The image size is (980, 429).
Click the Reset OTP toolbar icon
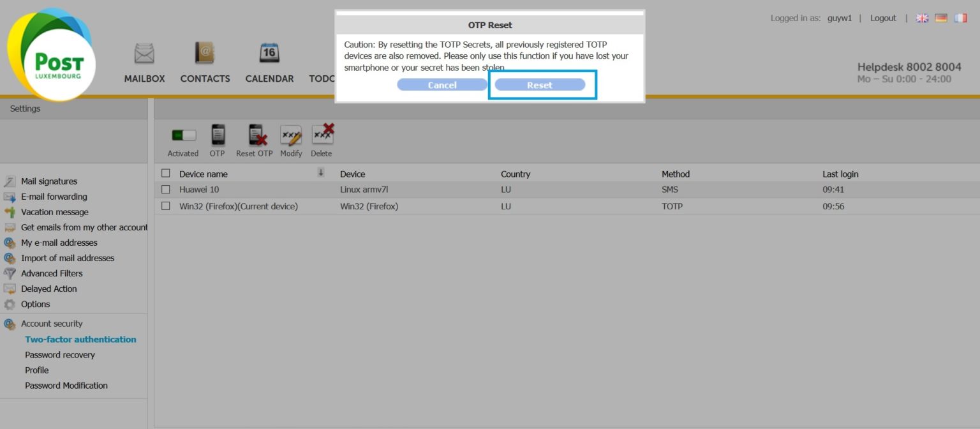[x=255, y=135]
